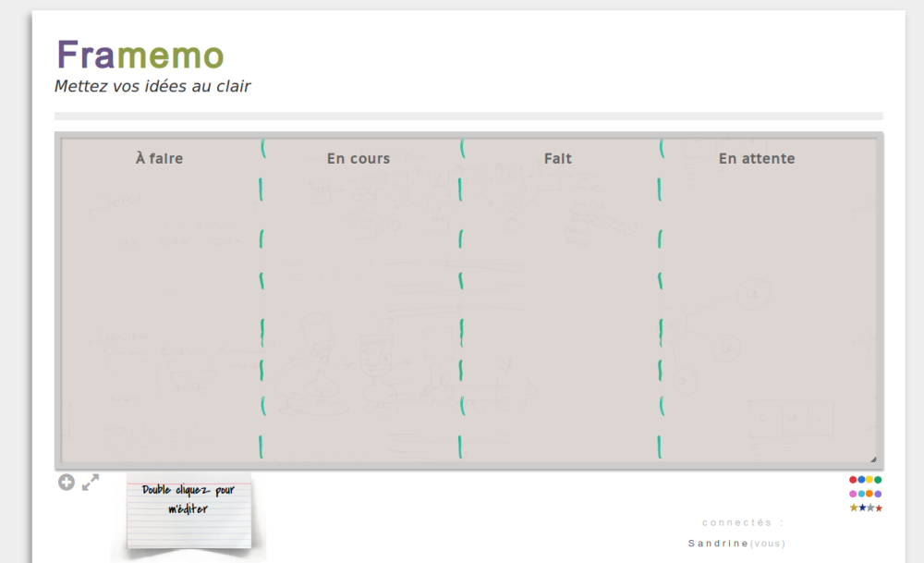The image size is (924, 563).
Task: Pick the gold star sticker
Action: [x=854, y=508]
